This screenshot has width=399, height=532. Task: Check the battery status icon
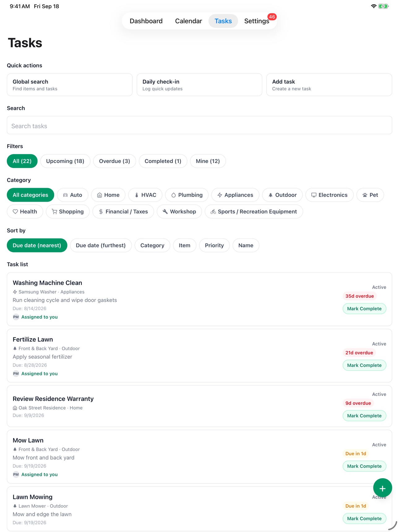point(383,6)
